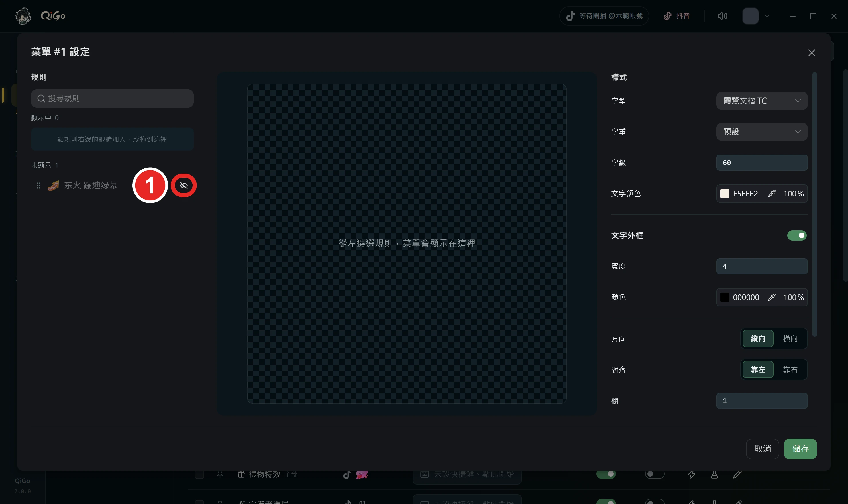Image resolution: width=848 pixels, height=504 pixels.
Task: Click the 取消 cancel button
Action: click(762, 449)
